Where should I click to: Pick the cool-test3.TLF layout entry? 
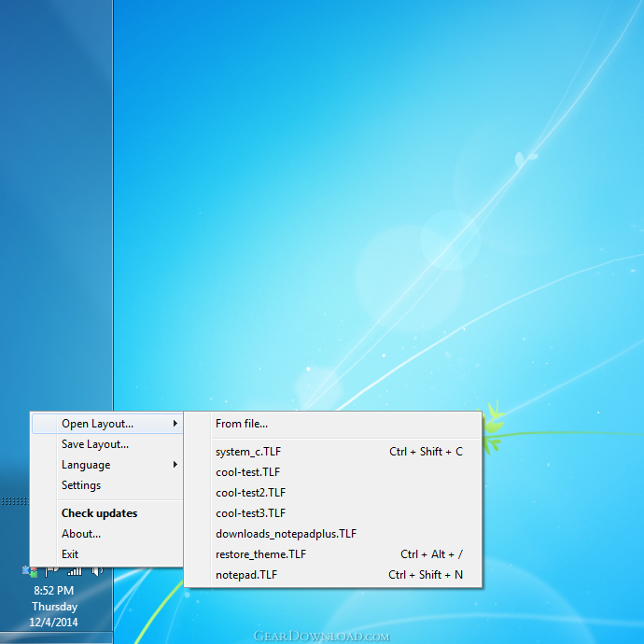(x=332, y=513)
